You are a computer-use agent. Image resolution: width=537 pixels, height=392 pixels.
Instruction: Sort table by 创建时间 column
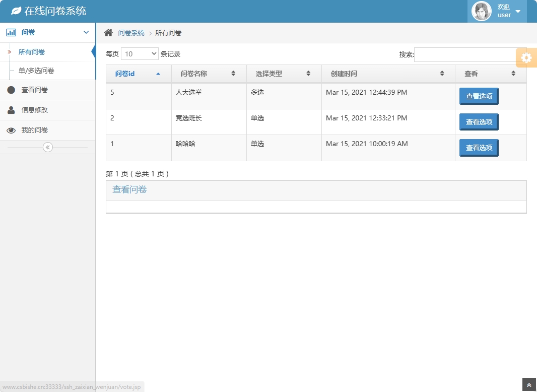click(x=387, y=74)
